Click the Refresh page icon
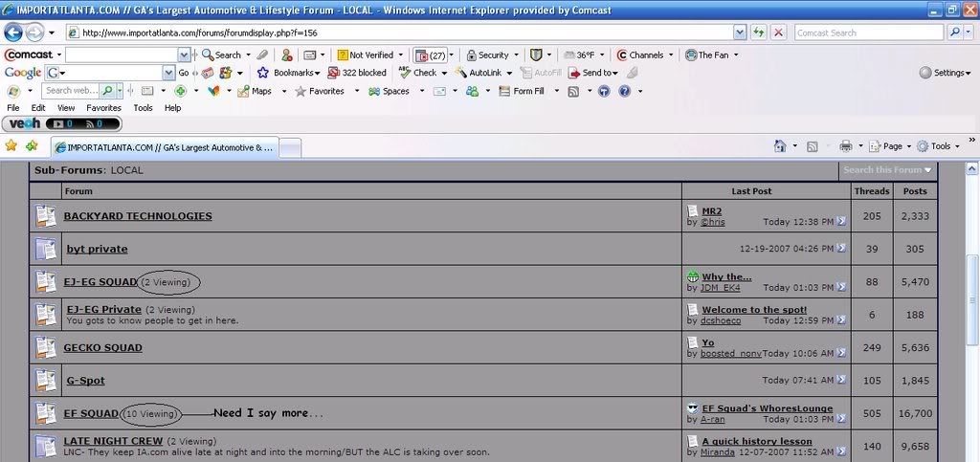980x462 pixels. (758, 33)
